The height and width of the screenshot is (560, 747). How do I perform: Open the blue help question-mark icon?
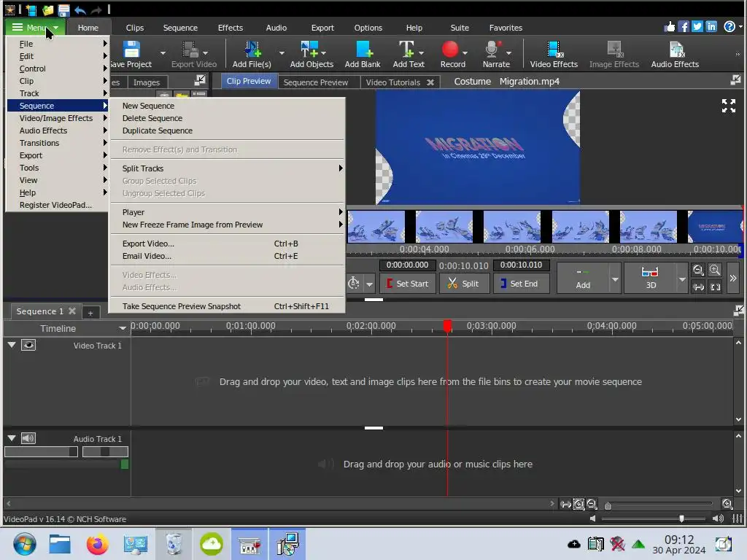(729, 27)
